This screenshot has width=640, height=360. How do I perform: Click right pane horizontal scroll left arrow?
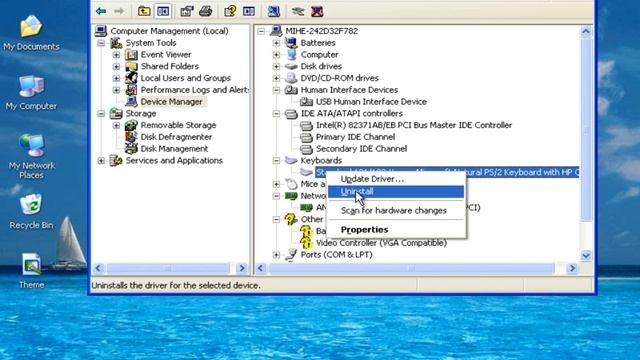pyautogui.click(x=261, y=268)
